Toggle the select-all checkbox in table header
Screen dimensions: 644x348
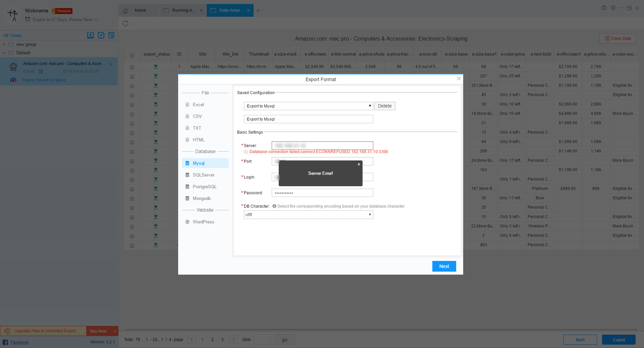(132, 55)
